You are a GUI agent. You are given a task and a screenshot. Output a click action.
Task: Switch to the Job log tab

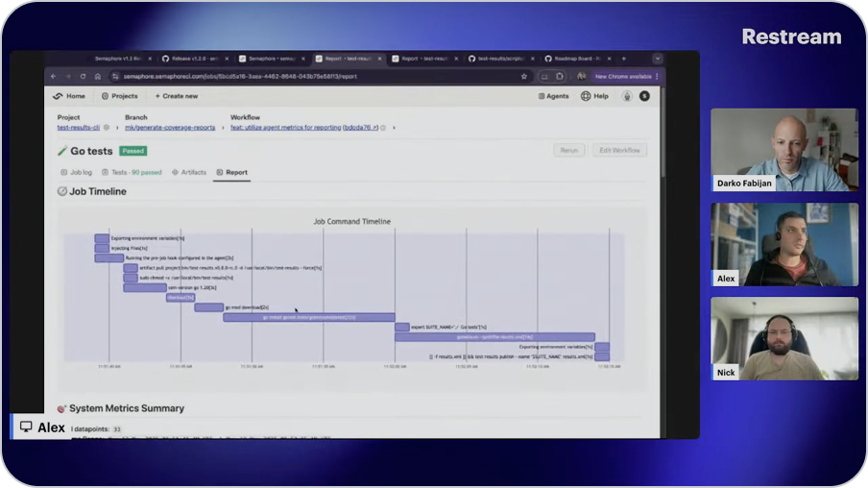point(77,172)
